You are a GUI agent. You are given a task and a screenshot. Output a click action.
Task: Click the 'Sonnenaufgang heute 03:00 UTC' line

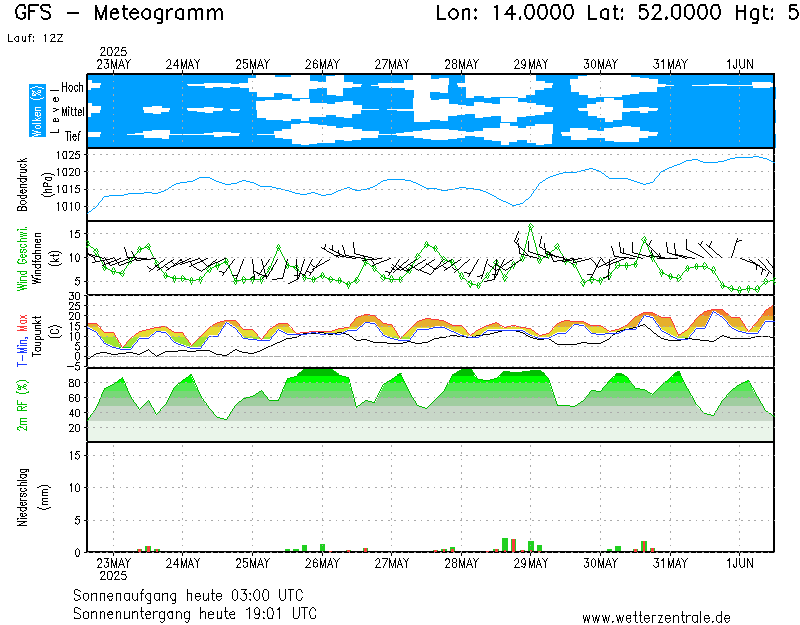pos(188,595)
